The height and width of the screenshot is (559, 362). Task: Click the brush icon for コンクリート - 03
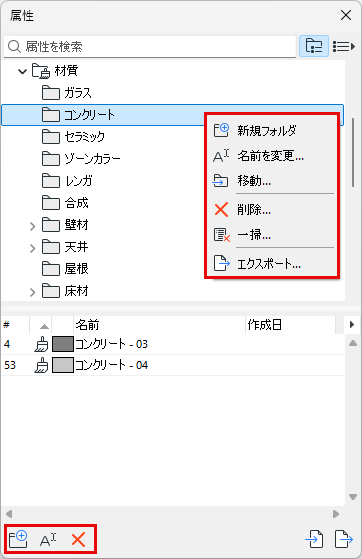pyautogui.click(x=41, y=344)
